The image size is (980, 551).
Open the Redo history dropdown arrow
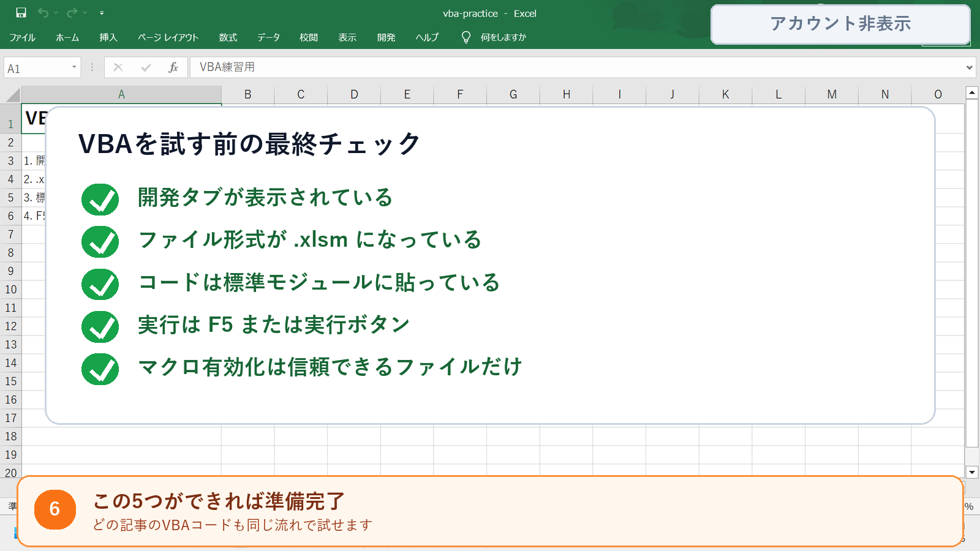[x=85, y=13]
